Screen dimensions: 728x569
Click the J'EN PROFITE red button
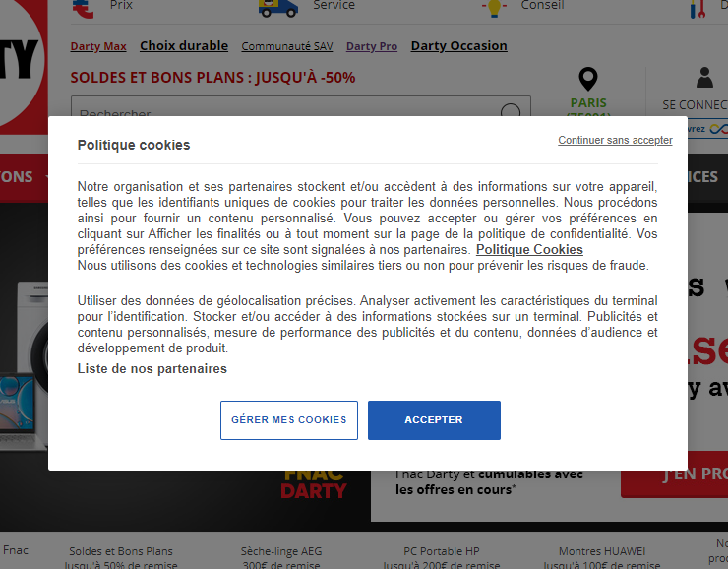pos(675,474)
